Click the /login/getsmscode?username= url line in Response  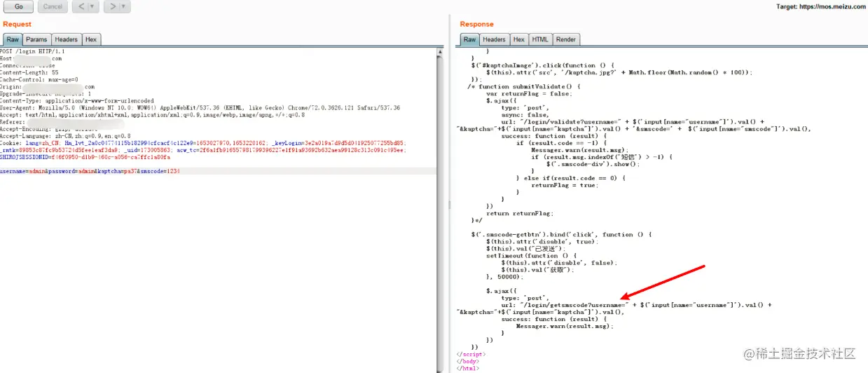coord(637,305)
